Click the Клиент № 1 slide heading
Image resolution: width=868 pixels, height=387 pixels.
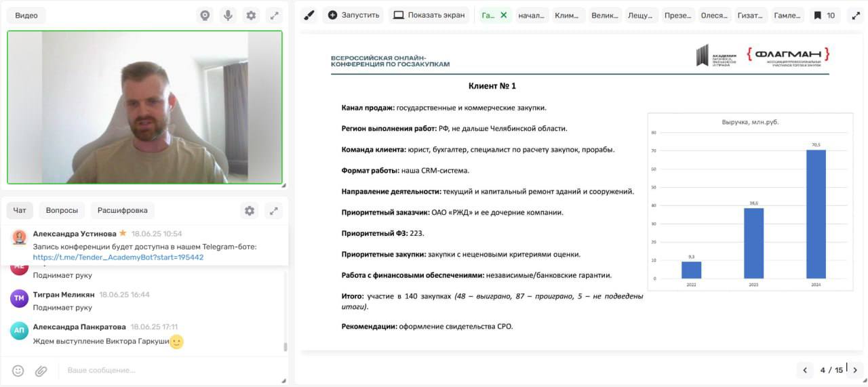tap(492, 86)
